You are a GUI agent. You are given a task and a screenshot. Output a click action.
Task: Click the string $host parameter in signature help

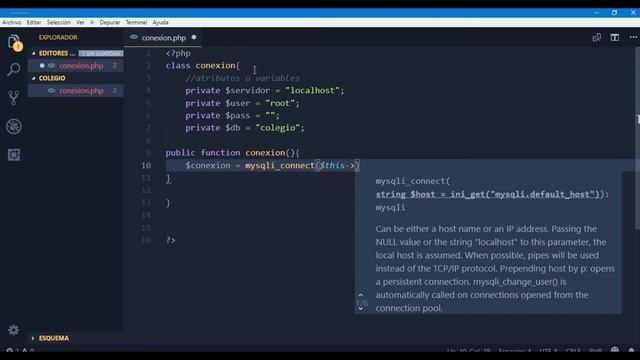(488, 194)
